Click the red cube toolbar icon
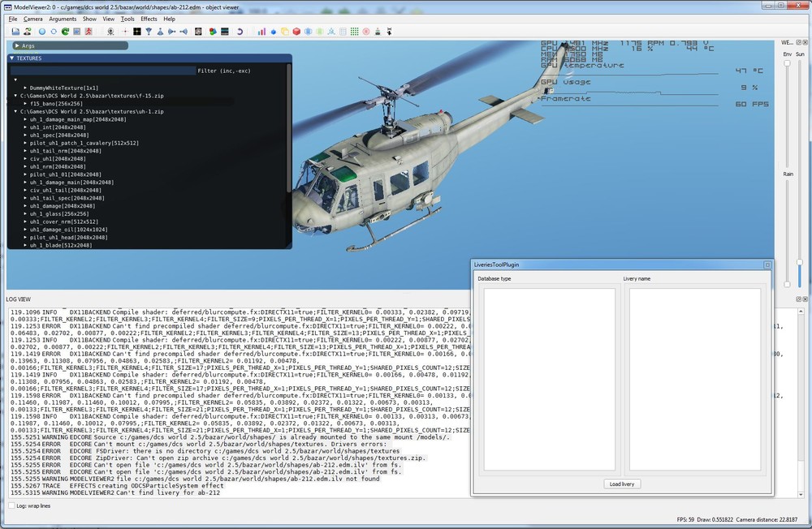Screen dimensions: 812x529 pyautogui.click(x=296, y=32)
